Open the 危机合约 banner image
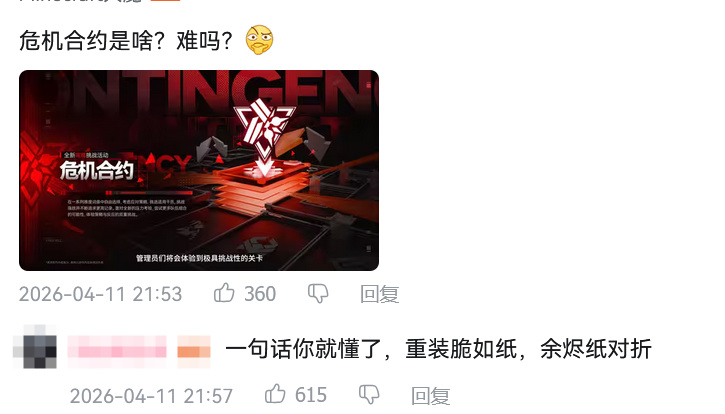The image size is (725, 414). click(199, 170)
